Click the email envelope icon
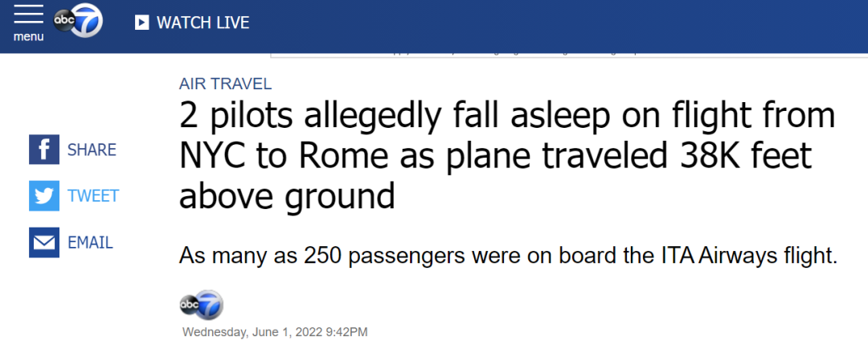The height and width of the screenshot is (345, 868). [44, 242]
